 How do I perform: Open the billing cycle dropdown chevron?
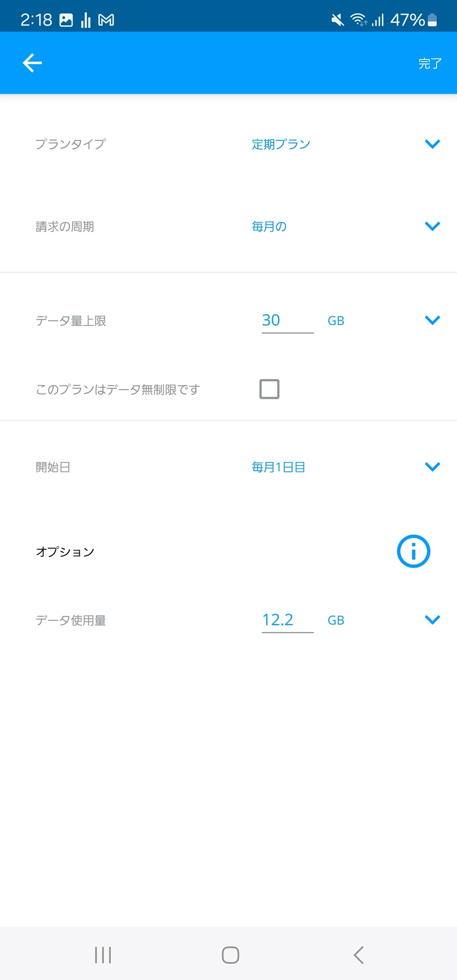click(x=432, y=226)
